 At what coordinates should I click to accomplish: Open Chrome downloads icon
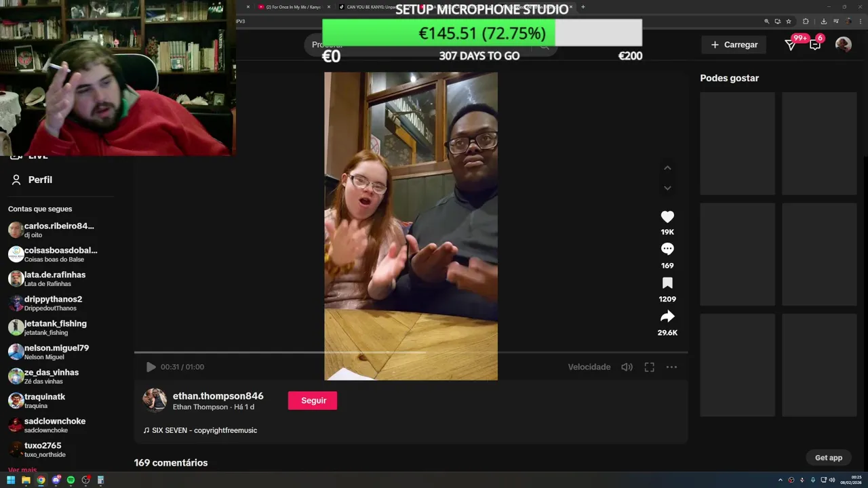[x=824, y=21]
